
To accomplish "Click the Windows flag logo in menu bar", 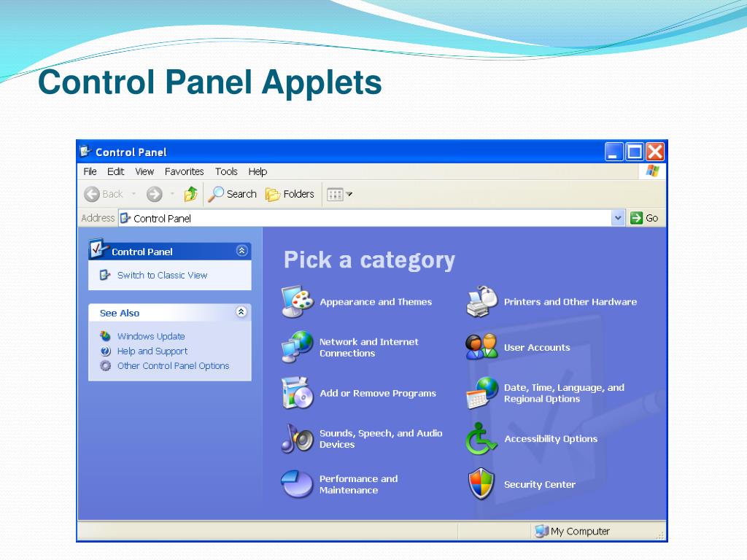I will pyautogui.click(x=653, y=171).
